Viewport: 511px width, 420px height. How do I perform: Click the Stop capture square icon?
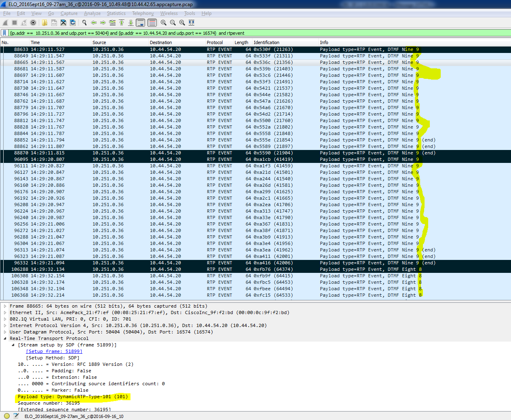coord(15,23)
